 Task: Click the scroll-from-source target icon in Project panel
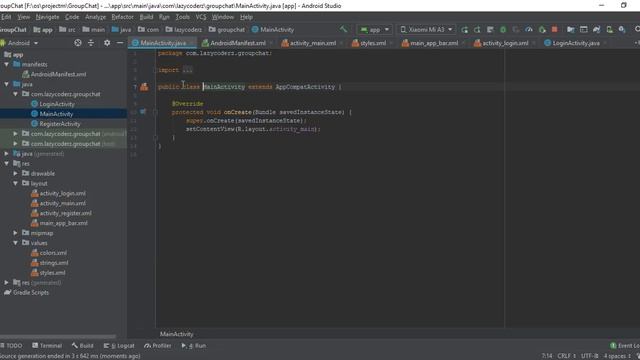point(78,43)
